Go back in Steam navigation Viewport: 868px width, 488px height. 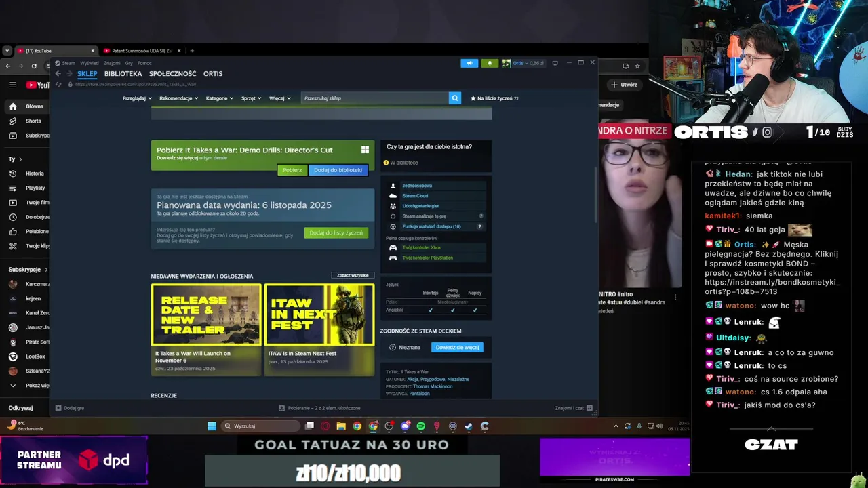58,73
